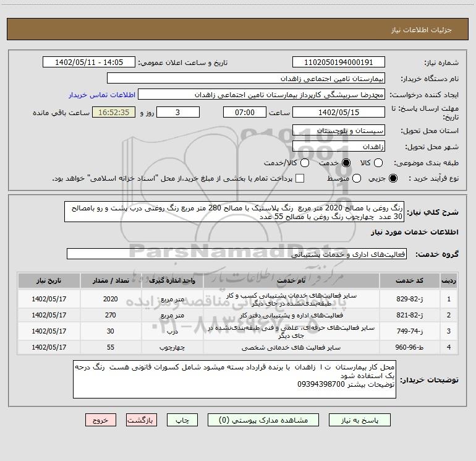The image size is (476, 461).
Task: Click the چاپ print button
Action: tap(182, 420)
